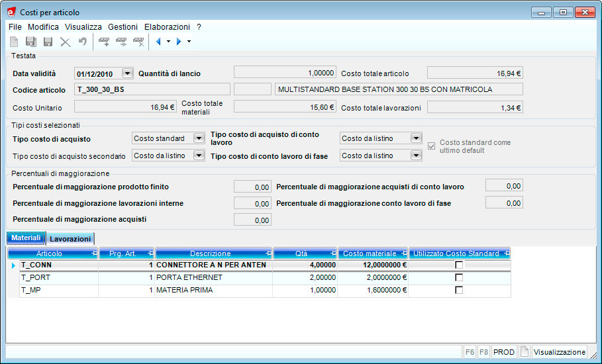This screenshot has height=364, width=602.
Task: Click the Visualizzazione status bar entry
Action: (x=560, y=351)
